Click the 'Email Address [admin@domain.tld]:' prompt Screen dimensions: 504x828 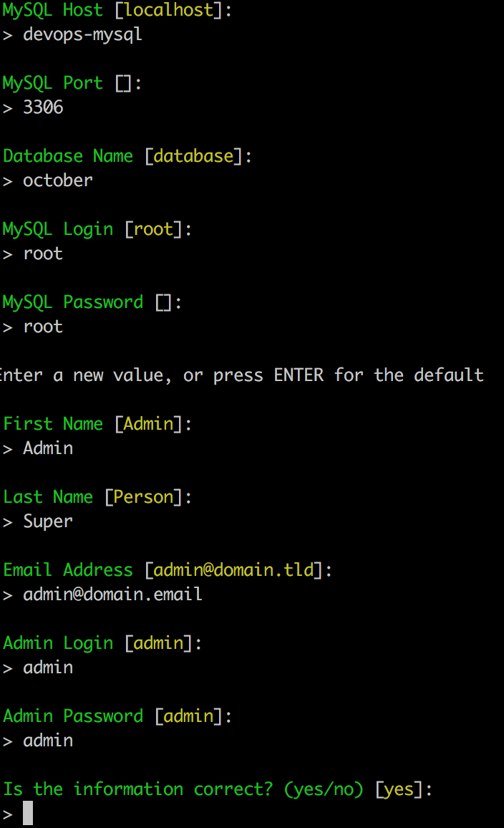(x=168, y=570)
